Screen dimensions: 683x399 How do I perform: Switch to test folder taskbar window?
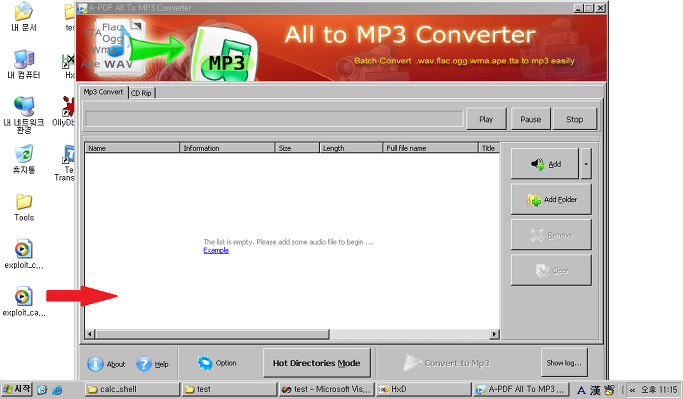pyautogui.click(x=229, y=389)
